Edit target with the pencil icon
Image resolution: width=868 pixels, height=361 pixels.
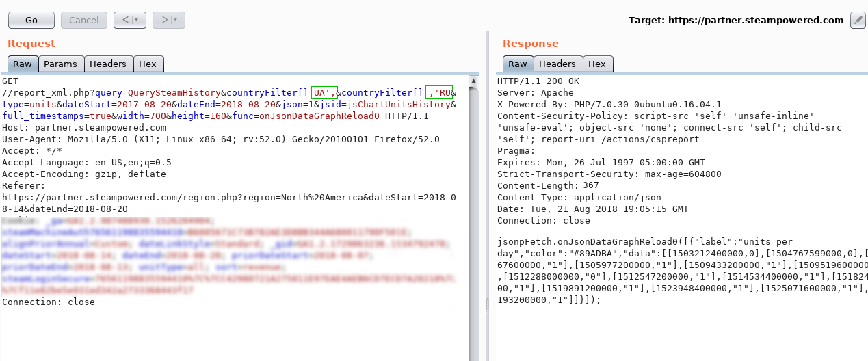coord(858,20)
